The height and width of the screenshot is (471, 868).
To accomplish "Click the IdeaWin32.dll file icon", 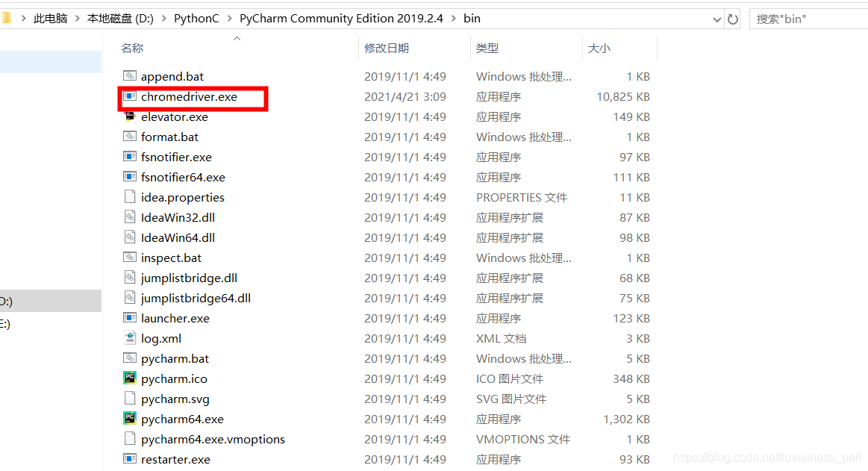I will (x=130, y=217).
